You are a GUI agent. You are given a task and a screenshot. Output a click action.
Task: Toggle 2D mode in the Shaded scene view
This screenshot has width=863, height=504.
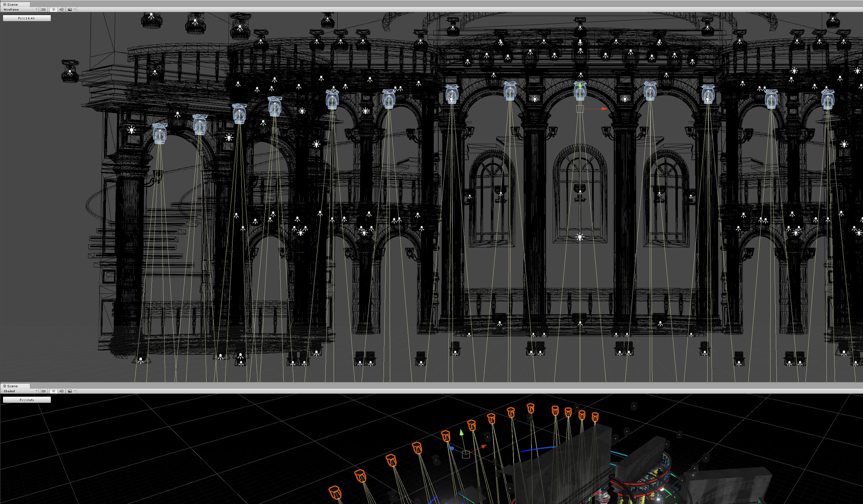(x=44, y=391)
